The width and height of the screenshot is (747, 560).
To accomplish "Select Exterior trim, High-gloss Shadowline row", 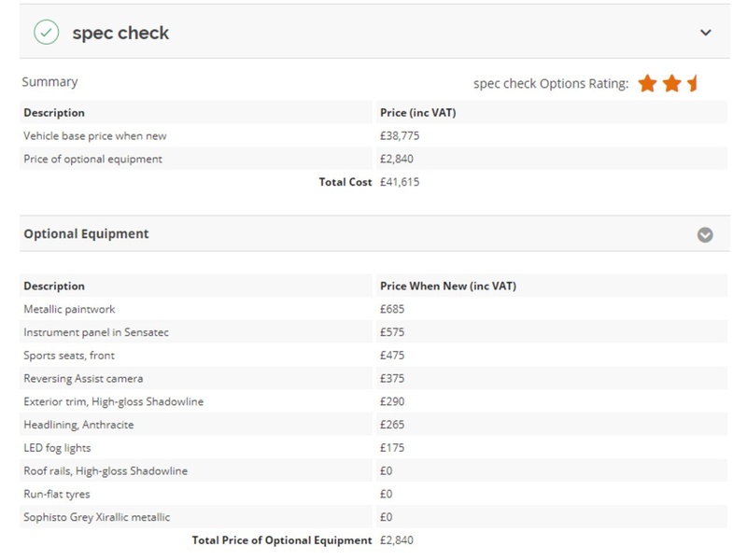I will 113,401.
